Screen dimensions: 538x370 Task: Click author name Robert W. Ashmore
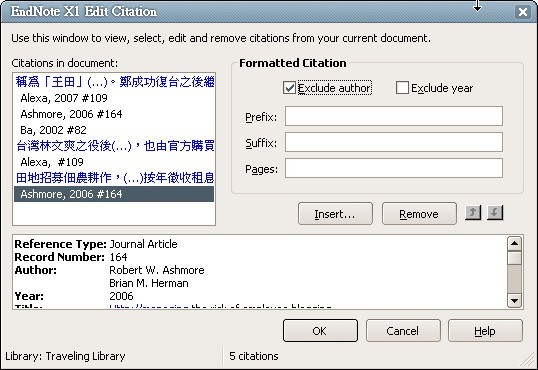(x=157, y=270)
